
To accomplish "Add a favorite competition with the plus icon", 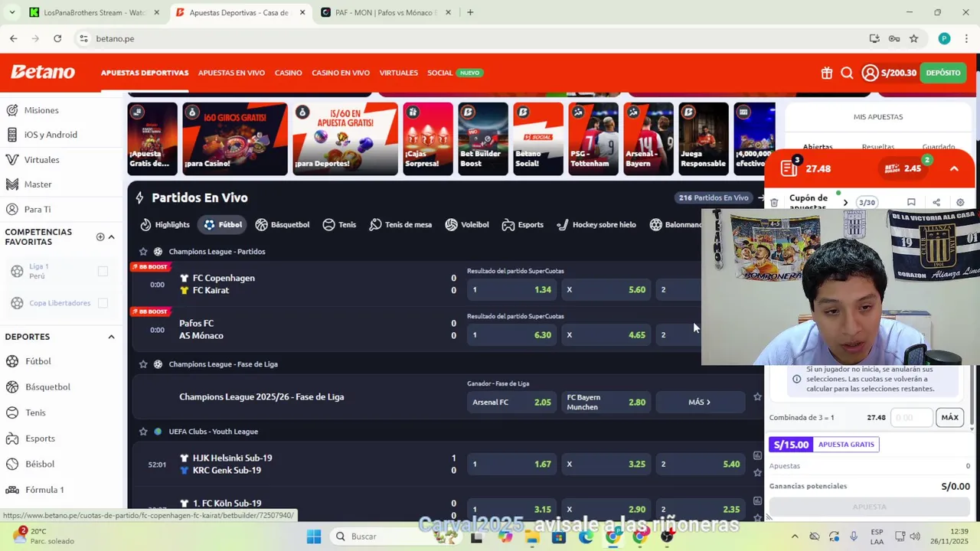I will coord(100,236).
